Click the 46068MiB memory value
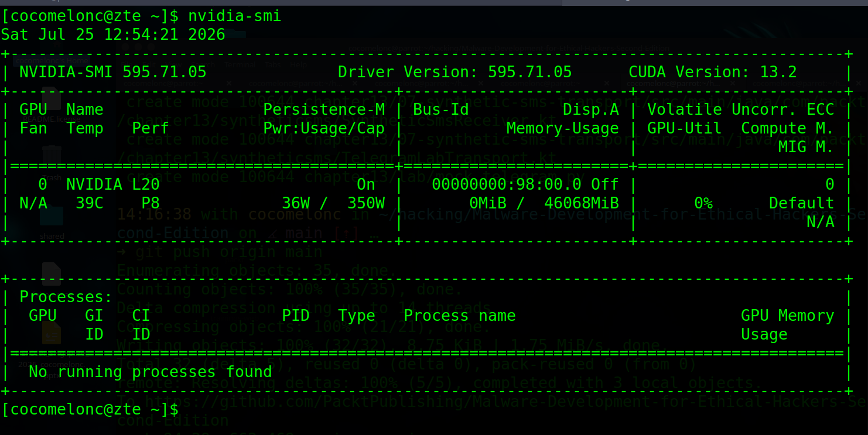Image resolution: width=868 pixels, height=435 pixels. point(582,203)
